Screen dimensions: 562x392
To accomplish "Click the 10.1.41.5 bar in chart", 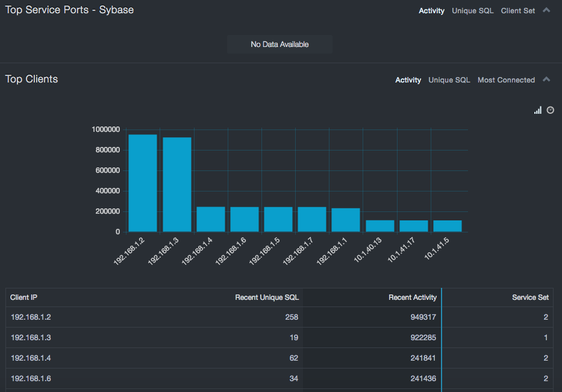I will click(x=447, y=226).
